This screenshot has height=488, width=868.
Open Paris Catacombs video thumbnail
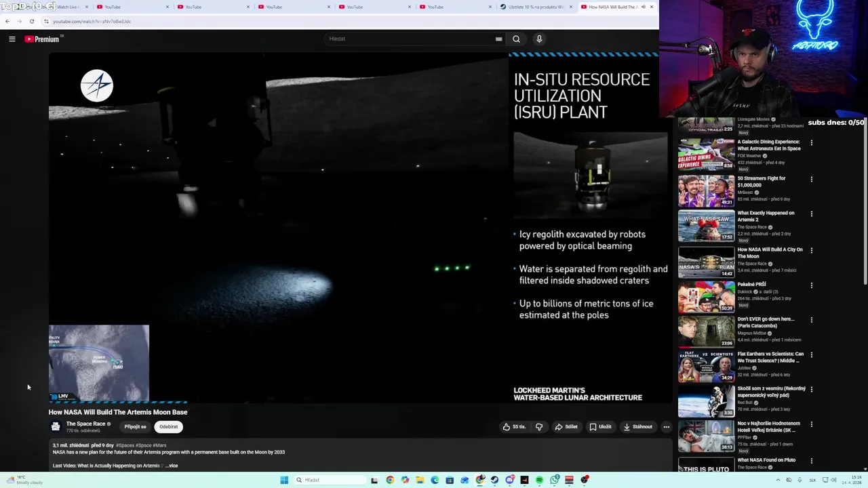tap(706, 331)
